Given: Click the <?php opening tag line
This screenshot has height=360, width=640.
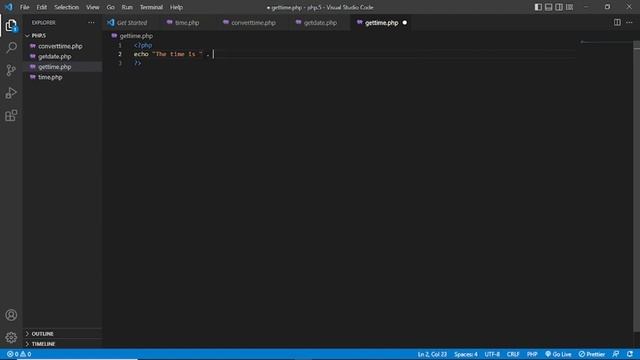Looking at the screenshot, I should [143, 45].
